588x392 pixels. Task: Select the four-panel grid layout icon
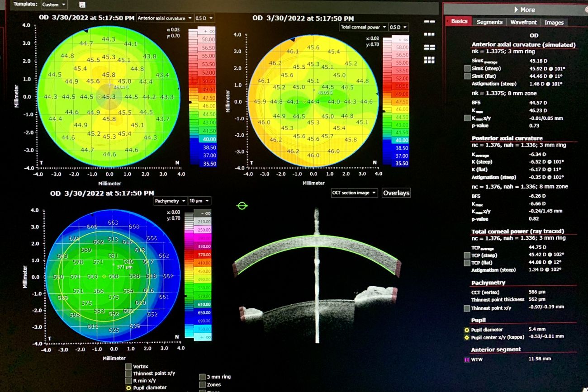[x=429, y=47]
